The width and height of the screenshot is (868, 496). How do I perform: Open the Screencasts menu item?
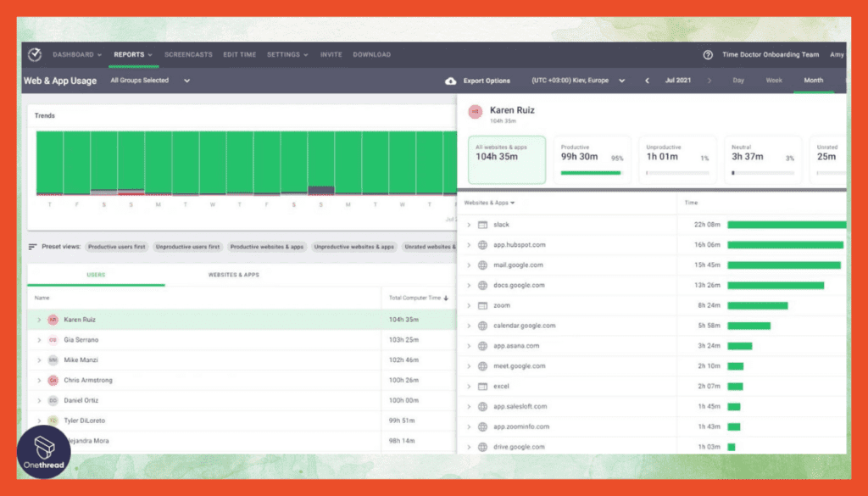point(188,55)
